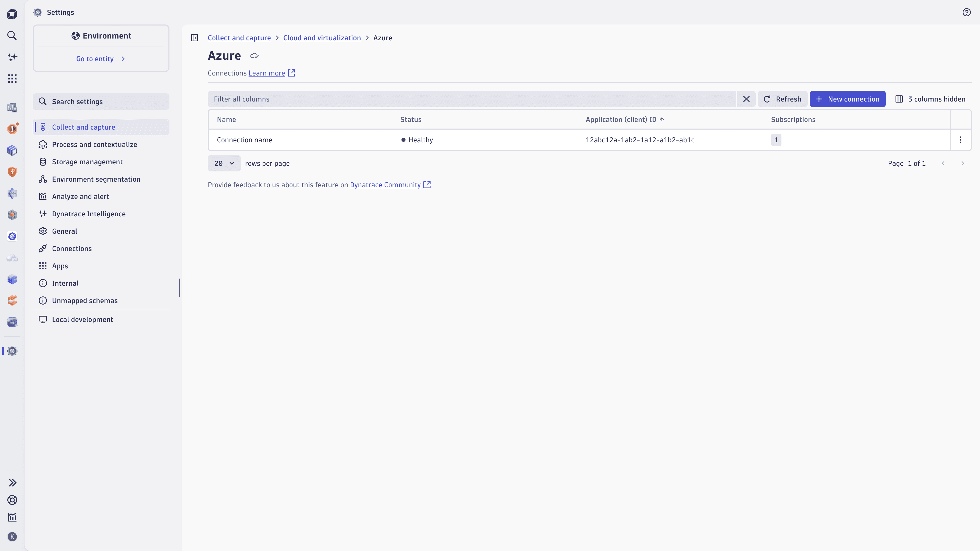Click Collect and capture breadcrumb
Screen dimensions: 980x551
(239, 38)
